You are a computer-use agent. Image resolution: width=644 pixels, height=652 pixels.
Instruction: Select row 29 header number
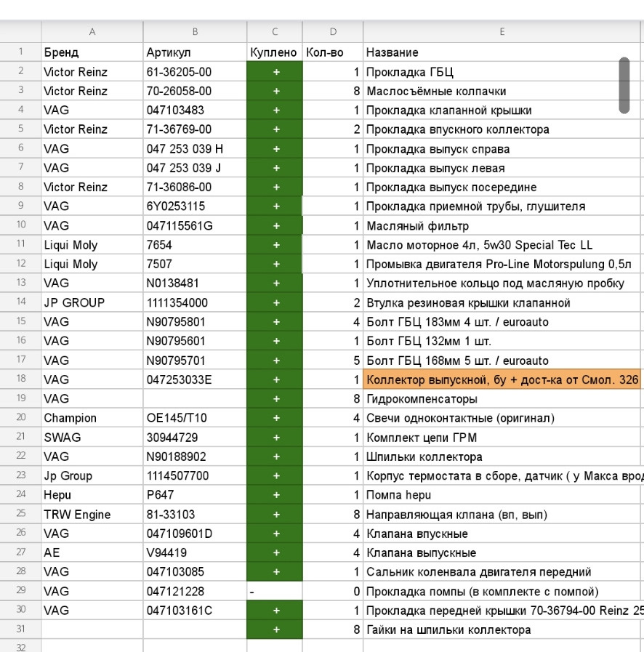coord(21,590)
